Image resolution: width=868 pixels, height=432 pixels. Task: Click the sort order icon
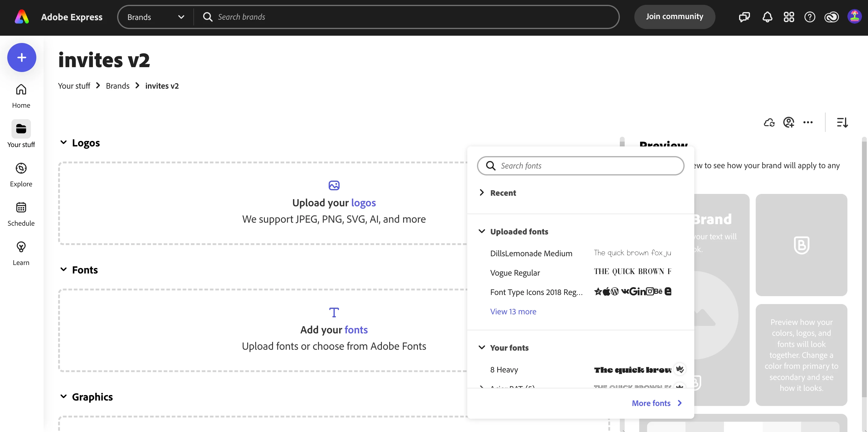click(x=842, y=123)
